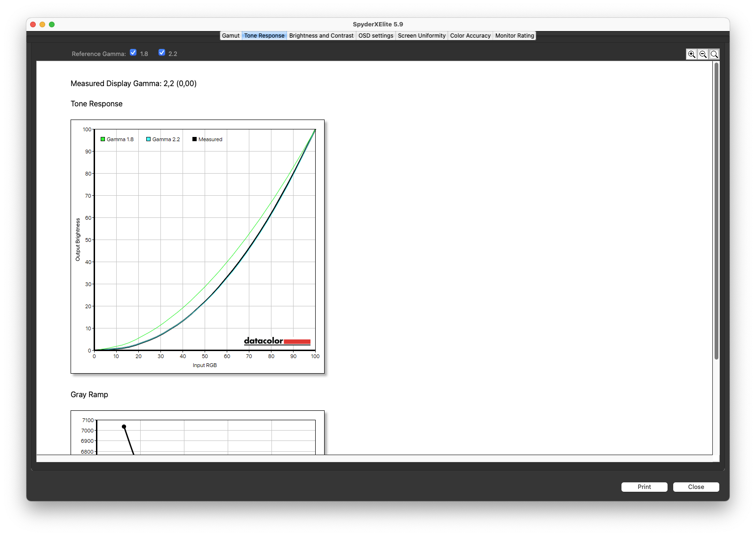756x536 pixels.
Task: Click the plain magnifier reset-zoom icon
Action: click(x=714, y=54)
